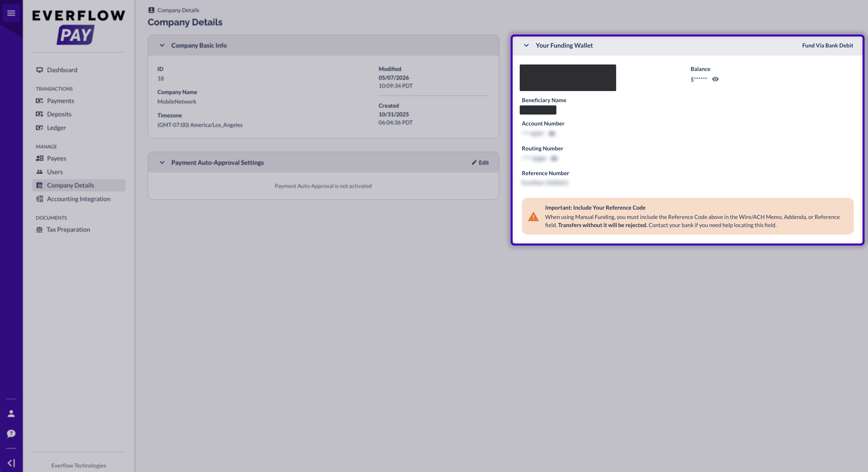Click the Modified time 10:09:34 PDT
Screen dimensions: 868x472
tap(396, 86)
